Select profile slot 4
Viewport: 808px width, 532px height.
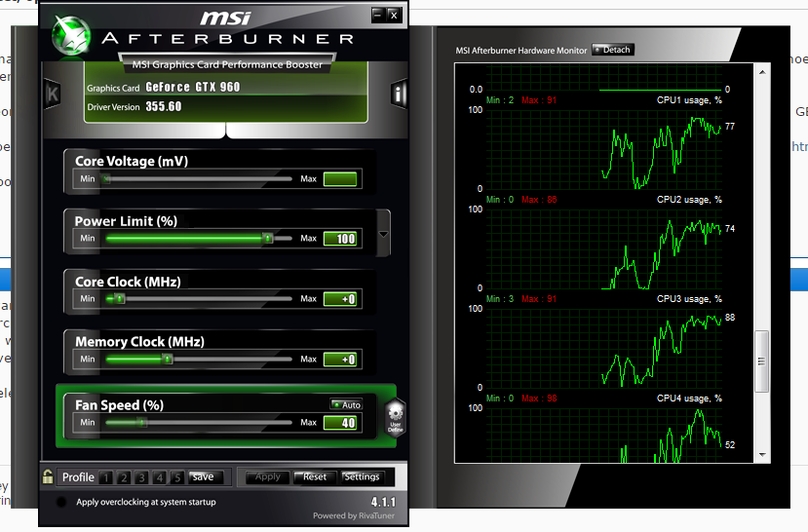click(160, 477)
